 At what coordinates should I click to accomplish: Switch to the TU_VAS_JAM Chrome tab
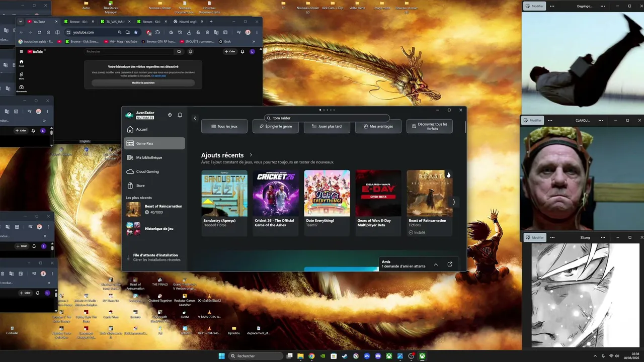116,22
